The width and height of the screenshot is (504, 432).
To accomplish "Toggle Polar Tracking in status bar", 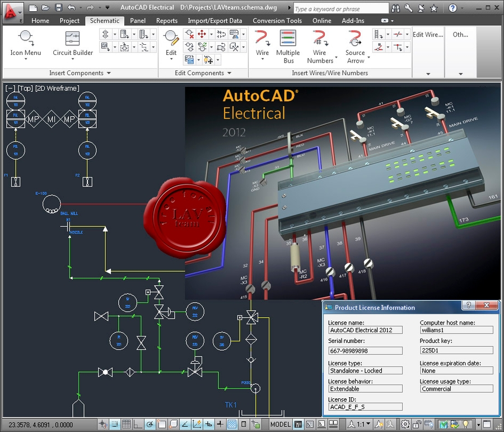I will click(151, 424).
